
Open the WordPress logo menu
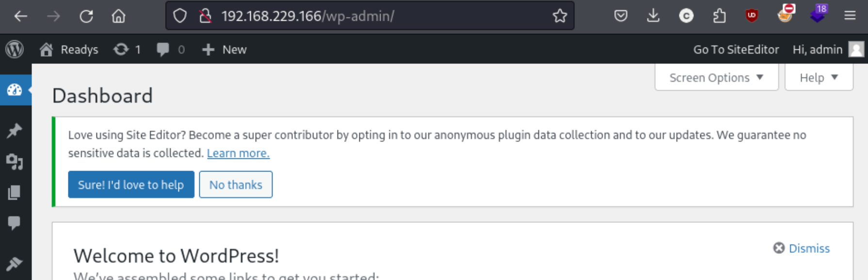tap(15, 49)
